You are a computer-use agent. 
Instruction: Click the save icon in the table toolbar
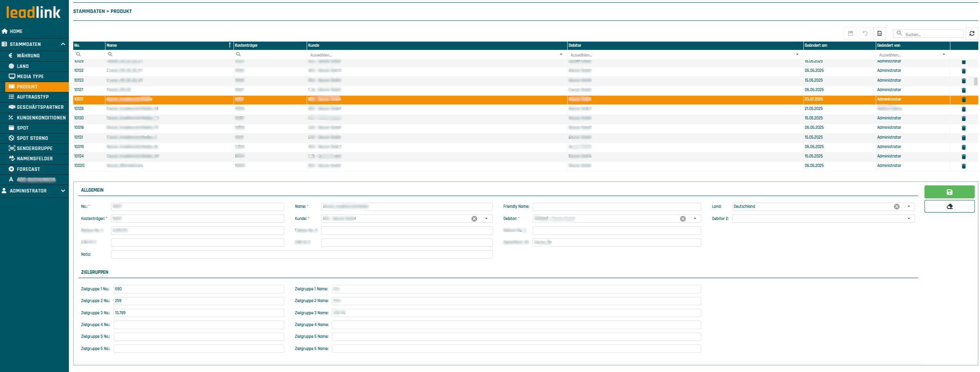[x=850, y=33]
